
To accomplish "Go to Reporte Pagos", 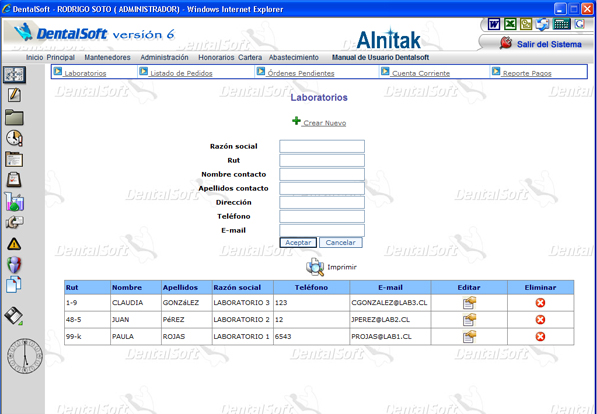I will pos(527,74).
